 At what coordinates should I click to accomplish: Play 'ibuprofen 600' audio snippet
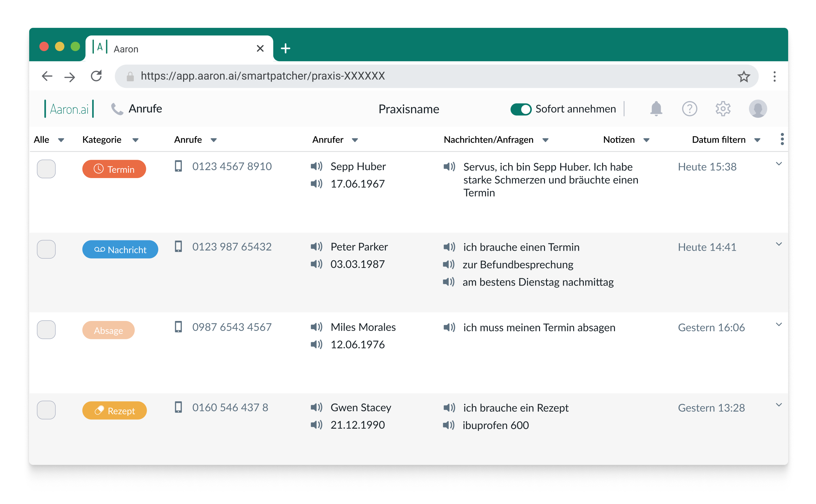(448, 425)
